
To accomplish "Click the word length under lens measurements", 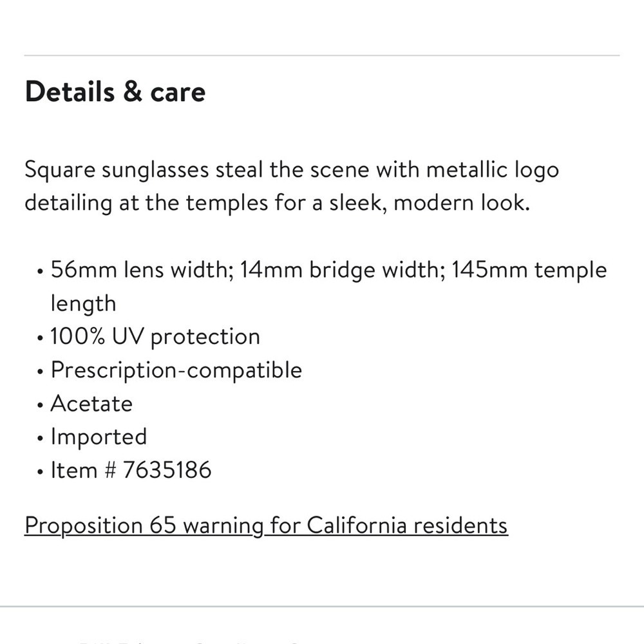I will [x=83, y=304].
